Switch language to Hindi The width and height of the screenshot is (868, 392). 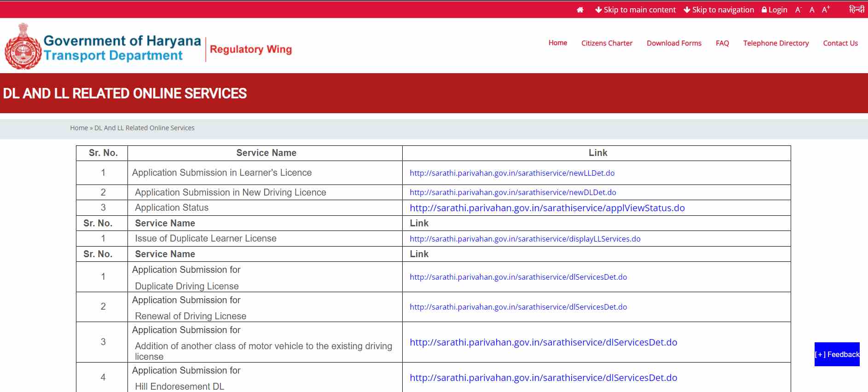[x=856, y=9]
